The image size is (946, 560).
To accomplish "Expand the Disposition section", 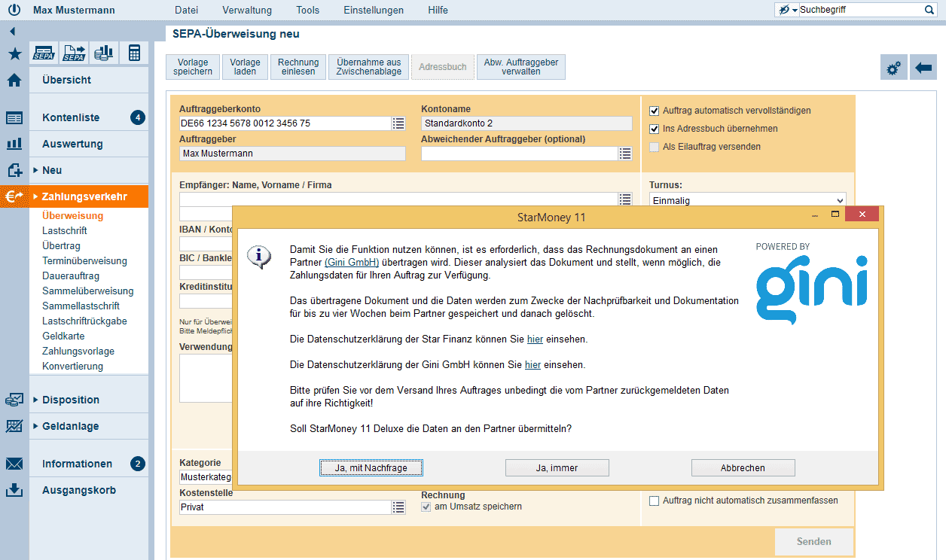I will (x=35, y=400).
